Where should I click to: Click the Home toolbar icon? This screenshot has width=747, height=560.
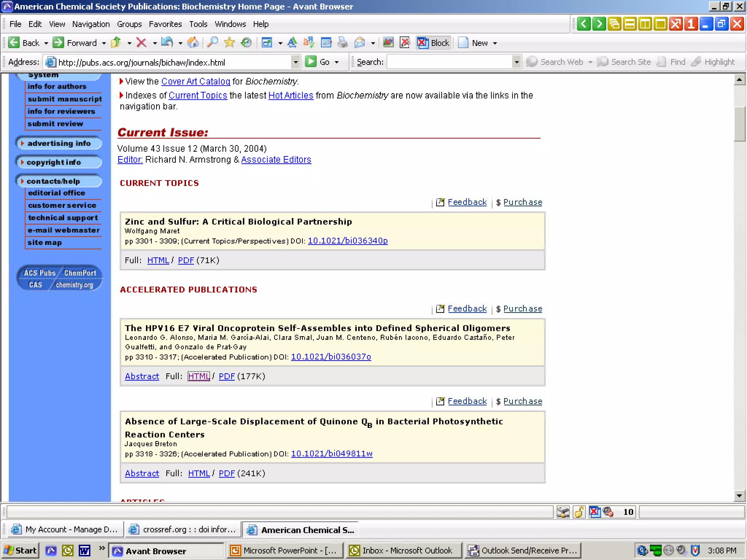point(193,43)
